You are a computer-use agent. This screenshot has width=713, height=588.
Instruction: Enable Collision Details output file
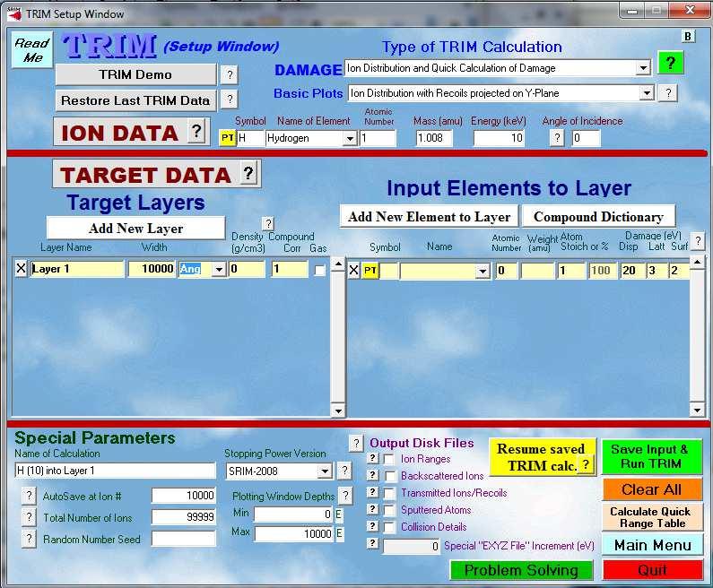tap(389, 528)
